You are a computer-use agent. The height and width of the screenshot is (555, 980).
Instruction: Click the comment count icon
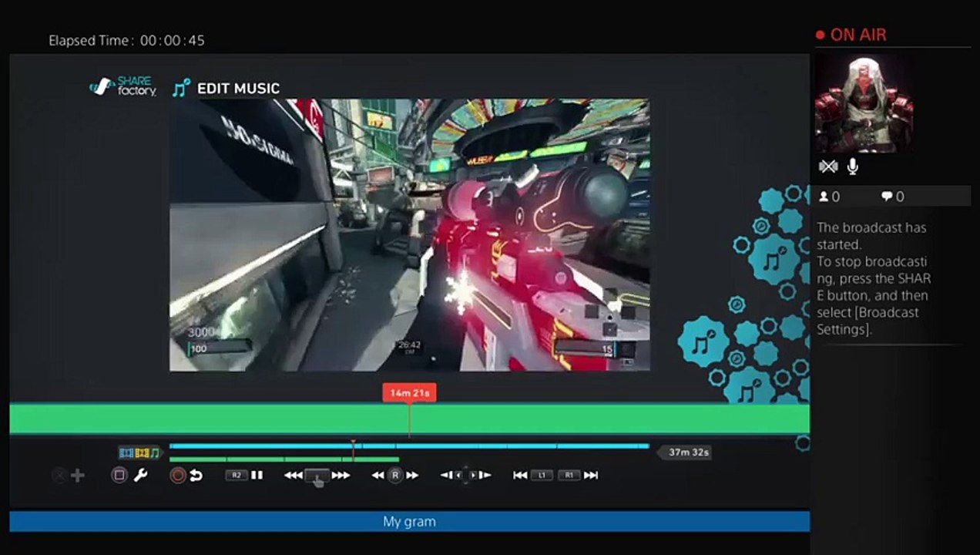click(x=886, y=197)
